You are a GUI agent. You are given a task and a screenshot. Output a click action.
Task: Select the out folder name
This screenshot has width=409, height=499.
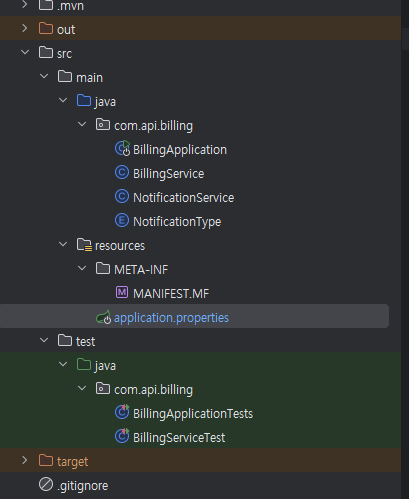pos(66,30)
